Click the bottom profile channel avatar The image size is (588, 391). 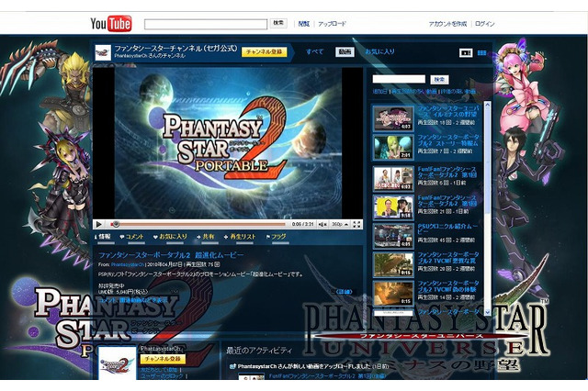[117, 364]
